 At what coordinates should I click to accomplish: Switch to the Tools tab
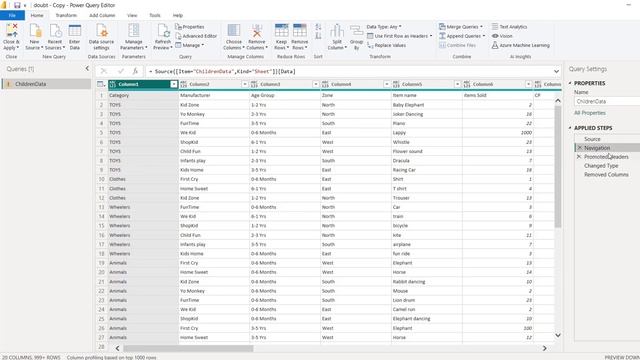tap(155, 15)
